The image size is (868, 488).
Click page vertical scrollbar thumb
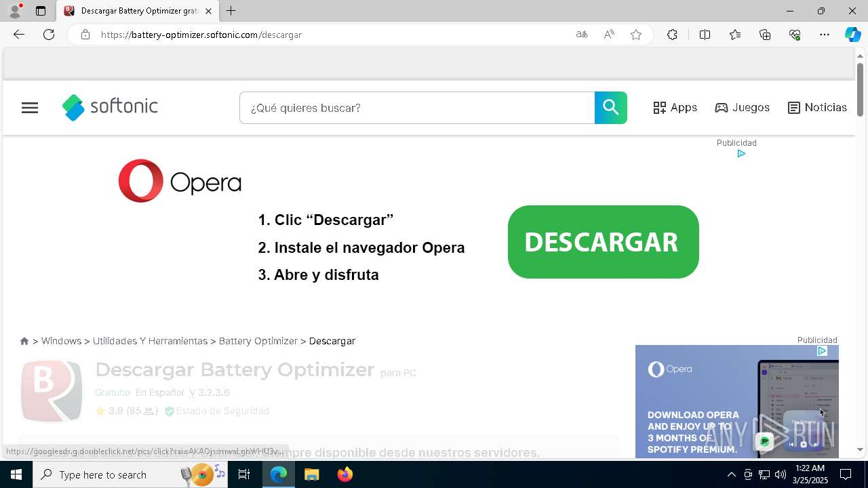[x=860, y=89]
